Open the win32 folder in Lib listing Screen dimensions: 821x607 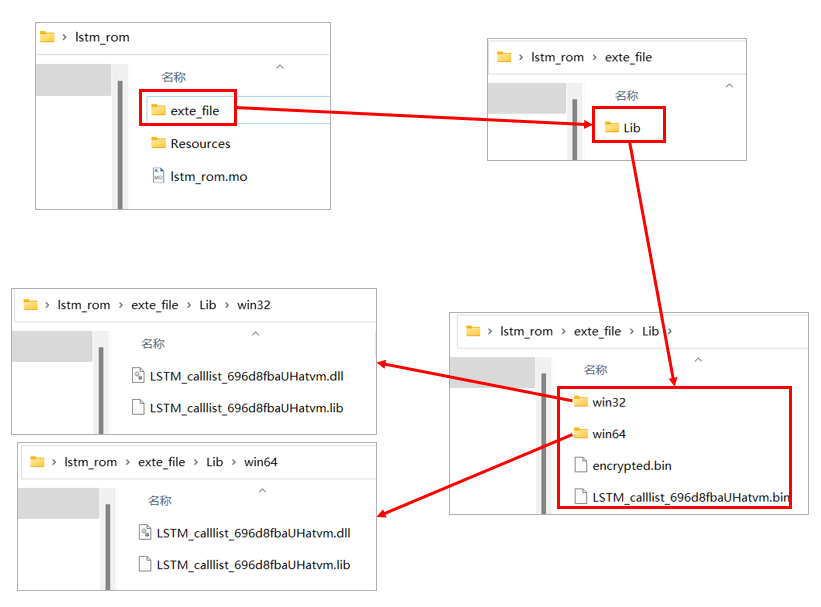(608, 402)
